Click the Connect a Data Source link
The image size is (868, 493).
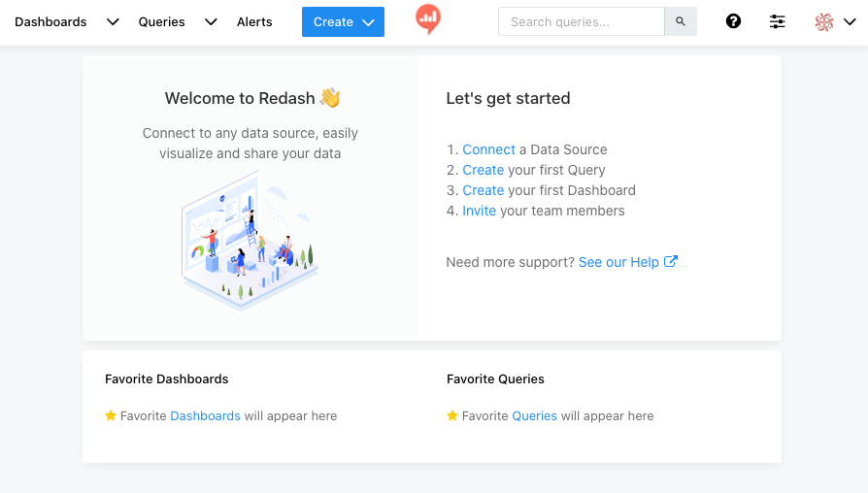pos(488,149)
